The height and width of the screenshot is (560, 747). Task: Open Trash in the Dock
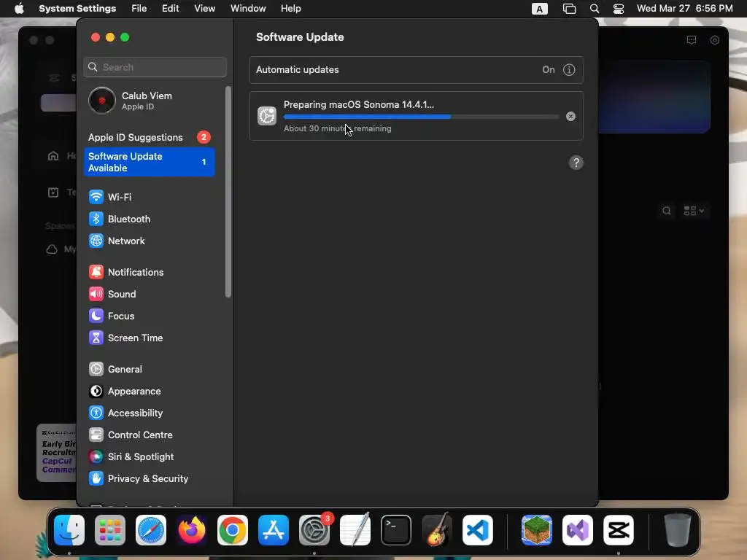678,530
